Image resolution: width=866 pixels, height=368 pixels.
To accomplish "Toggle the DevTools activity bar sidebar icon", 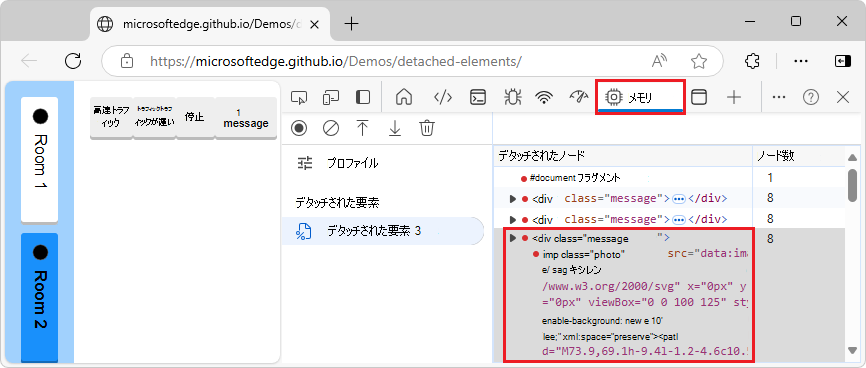I will [362, 98].
